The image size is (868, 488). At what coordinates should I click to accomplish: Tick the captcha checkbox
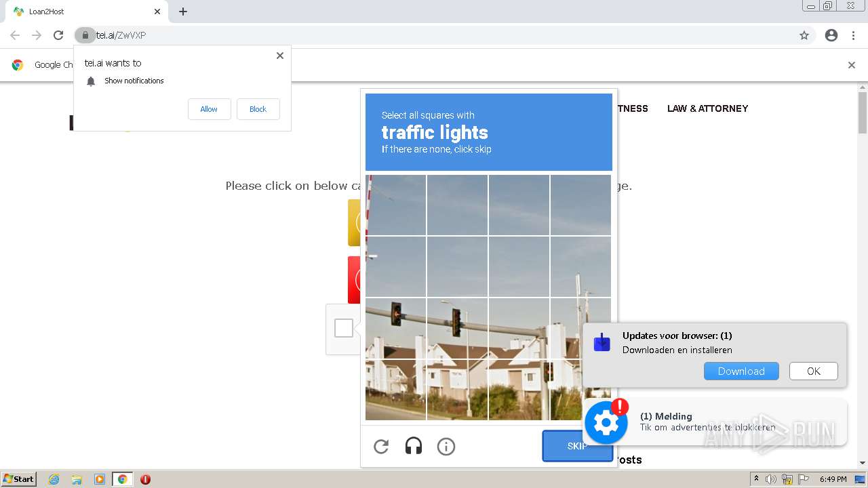(x=344, y=328)
